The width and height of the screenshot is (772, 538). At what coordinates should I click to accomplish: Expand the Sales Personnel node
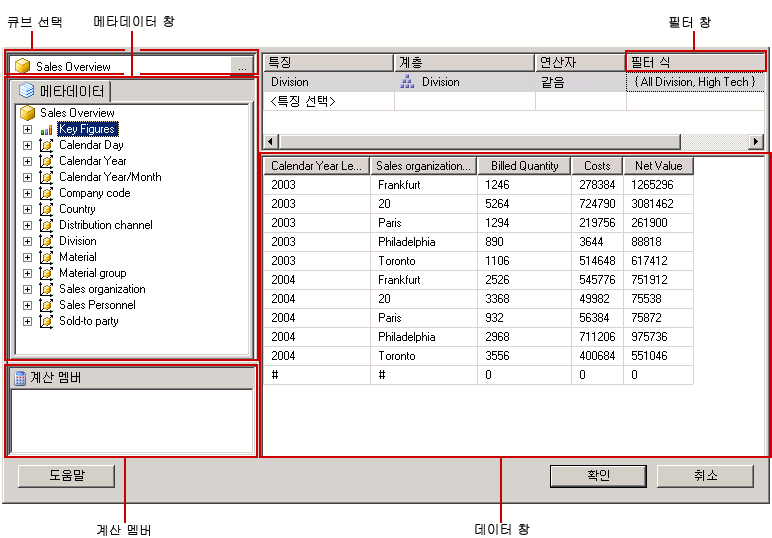(28, 305)
